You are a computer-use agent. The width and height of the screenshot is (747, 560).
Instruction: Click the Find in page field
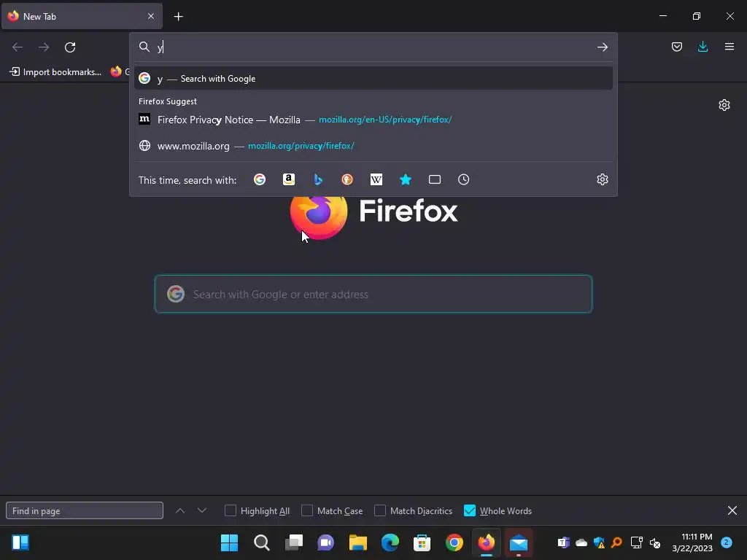click(x=85, y=511)
